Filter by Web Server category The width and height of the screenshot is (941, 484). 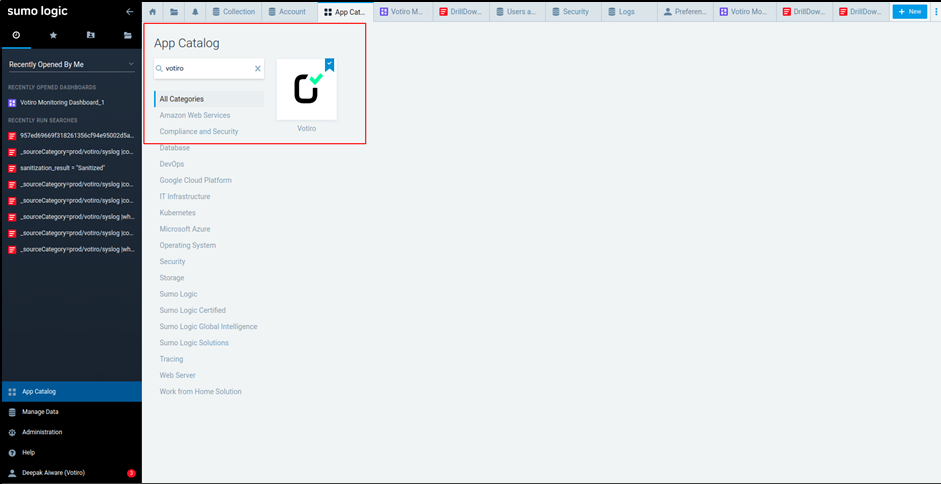pos(178,375)
